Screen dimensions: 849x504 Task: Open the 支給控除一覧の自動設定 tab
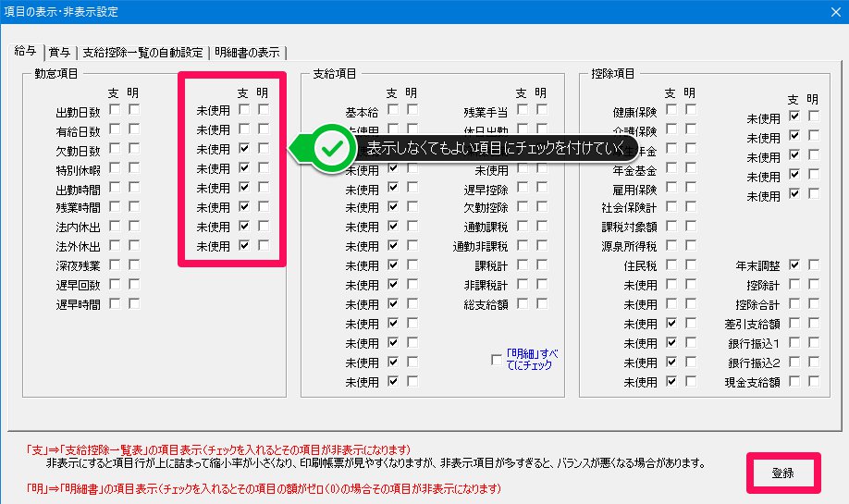(142, 52)
